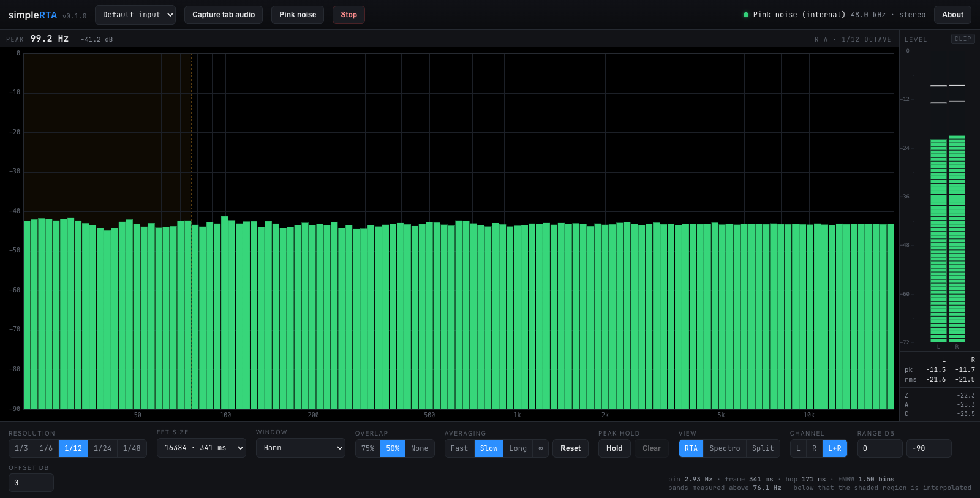Choose infinite averaging symbol
980x498 pixels.
(540, 448)
